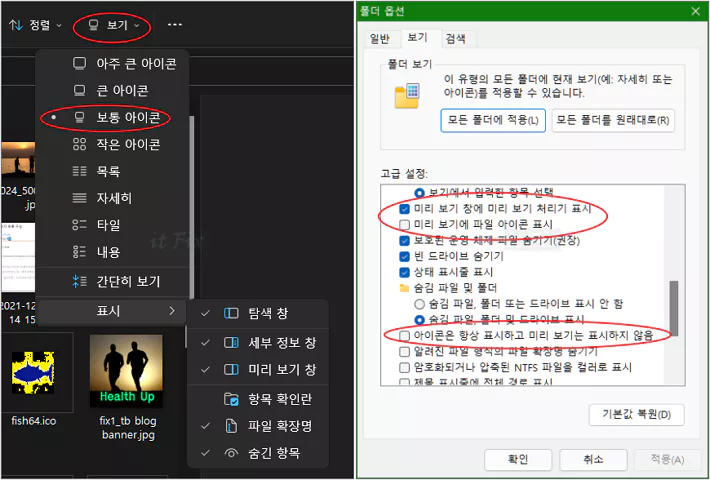Viewport: 710px width, 480px height.
Task: Toggle 간단히 보기 compact view
Action: (112, 282)
